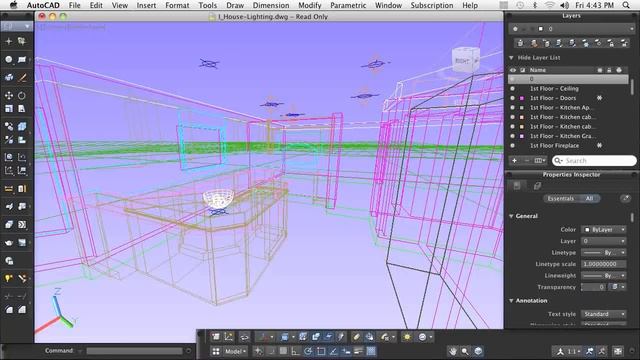The width and height of the screenshot is (640, 360).
Task: Collapse the Annotation properties section
Action: tap(511, 301)
